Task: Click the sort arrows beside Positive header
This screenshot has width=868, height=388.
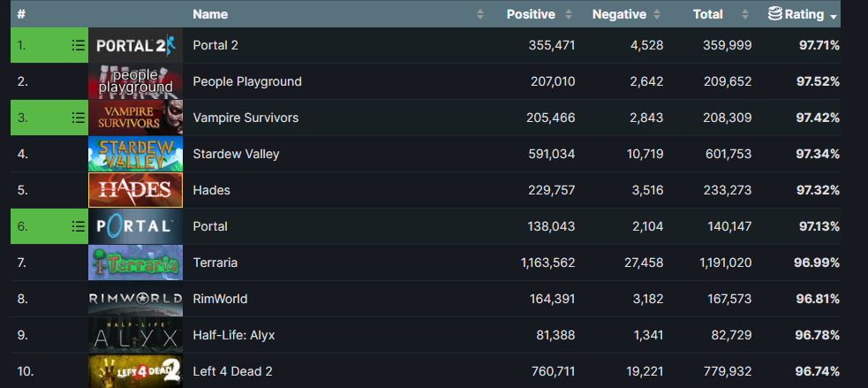Action: pyautogui.click(x=569, y=14)
